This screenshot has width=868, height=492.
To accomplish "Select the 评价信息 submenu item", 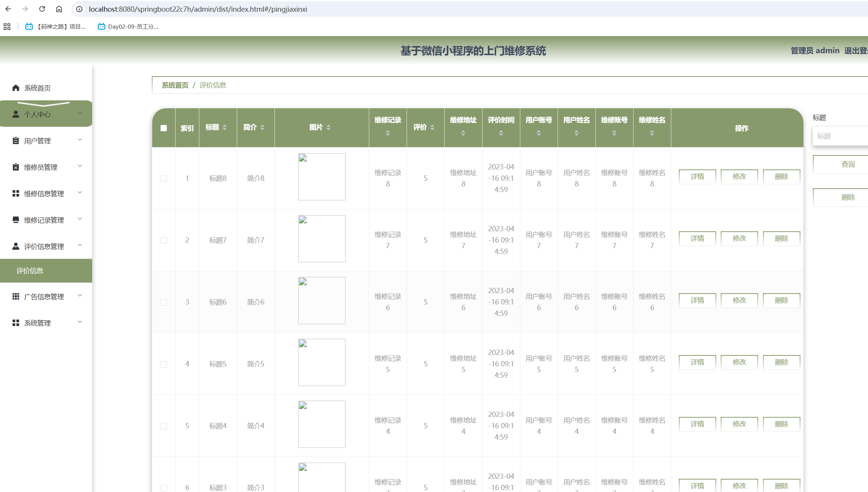I will 30,271.
